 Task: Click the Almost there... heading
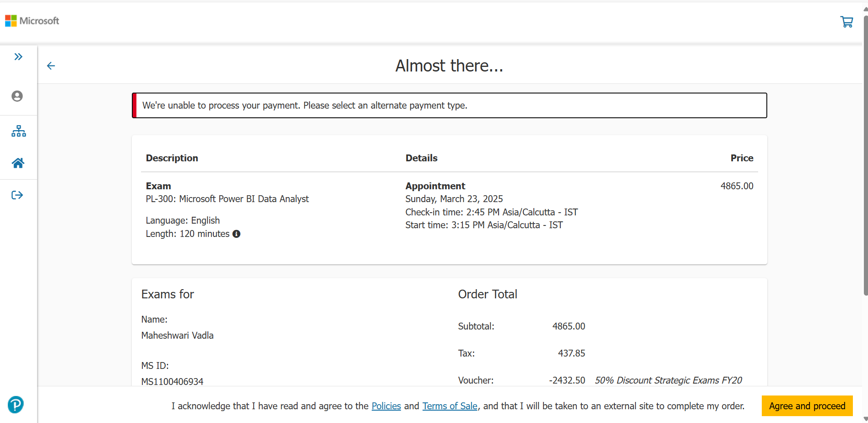point(449,66)
